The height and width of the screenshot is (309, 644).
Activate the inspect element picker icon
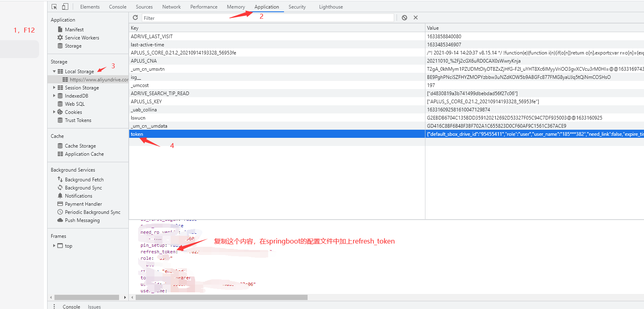[x=54, y=7]
